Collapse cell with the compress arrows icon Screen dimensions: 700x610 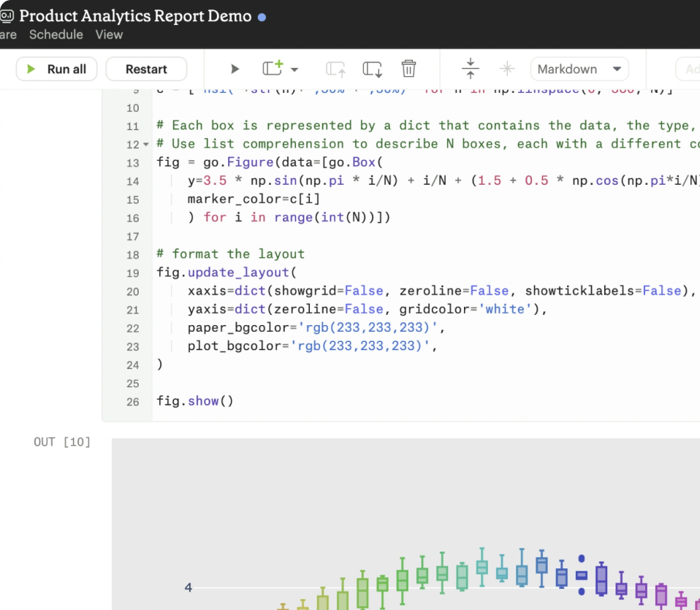click(x=470, y=68)
